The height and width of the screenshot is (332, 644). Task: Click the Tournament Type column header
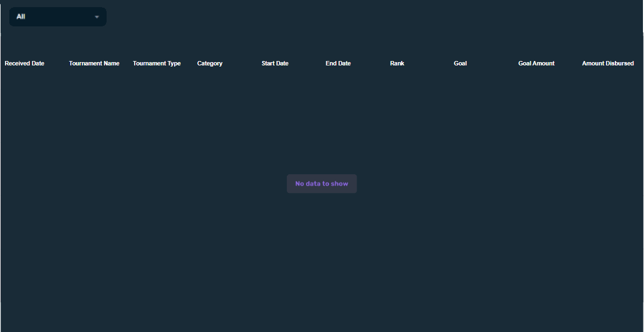point(157,63)
